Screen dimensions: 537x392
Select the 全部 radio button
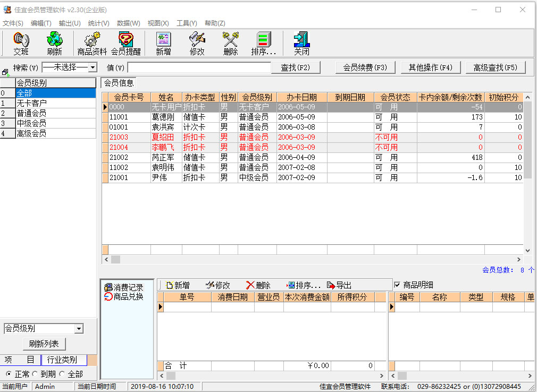pyautogui.click(x=62, y=374)
